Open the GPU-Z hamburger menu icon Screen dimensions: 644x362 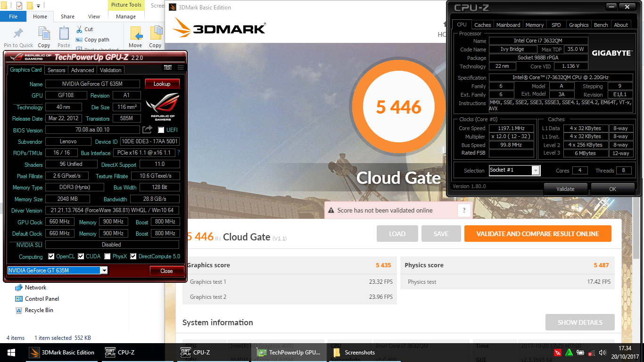pos(181,67)
